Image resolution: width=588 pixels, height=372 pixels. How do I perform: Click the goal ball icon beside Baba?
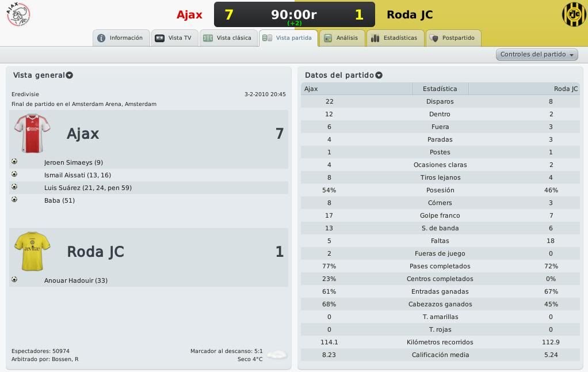(14, 199)
